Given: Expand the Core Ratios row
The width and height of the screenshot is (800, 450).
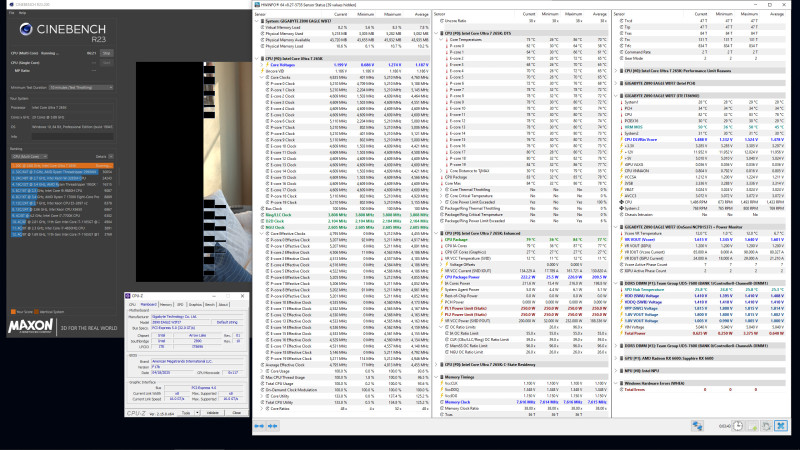Looking at the screenshot, I should click(x=262, y=409).
